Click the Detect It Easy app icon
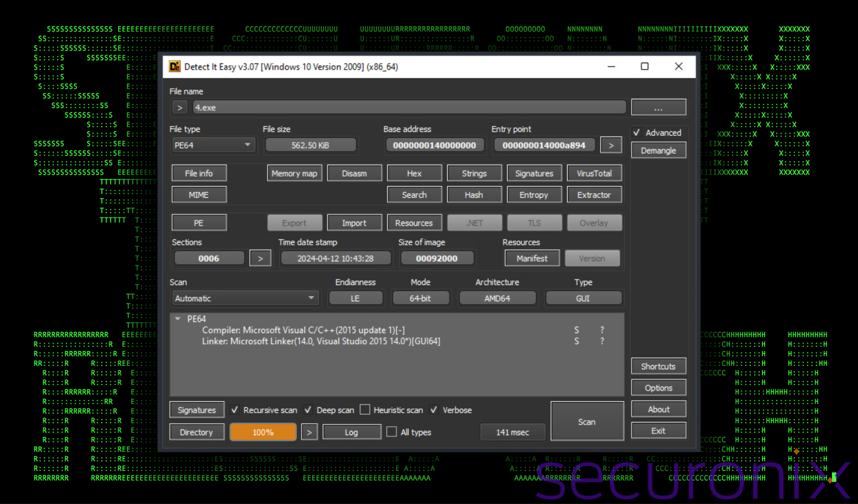This screenshot has width=858, height=504. point(175,66)
